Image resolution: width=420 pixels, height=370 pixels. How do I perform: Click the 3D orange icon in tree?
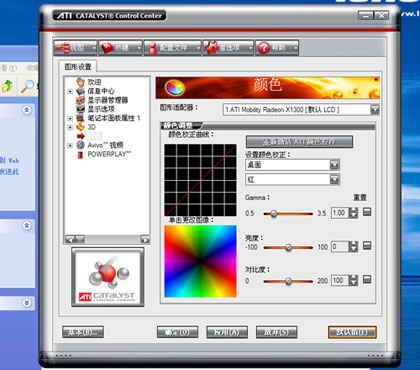coord(81,127)
